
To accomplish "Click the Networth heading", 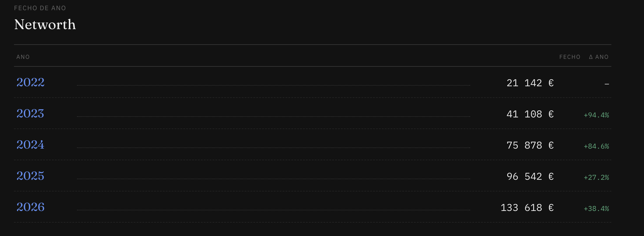I will [x=45, y=24].
